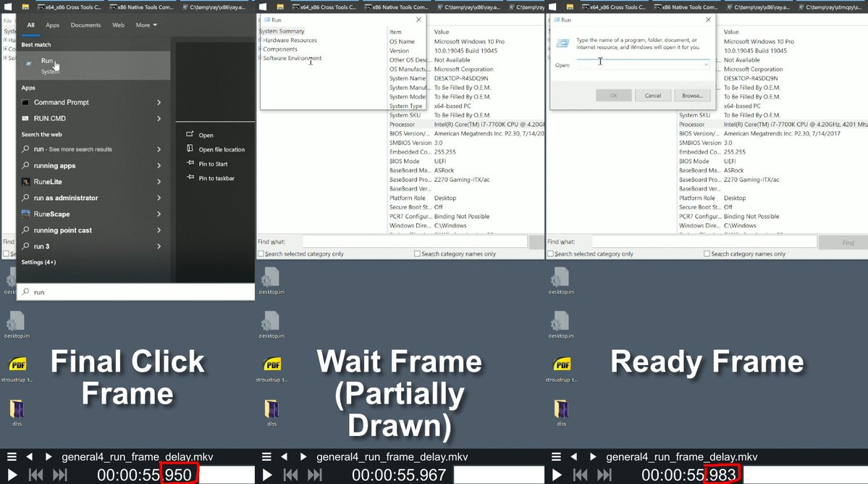Click the Cancel button in the Run dialog
868x484 pixels.
point(653,95)
